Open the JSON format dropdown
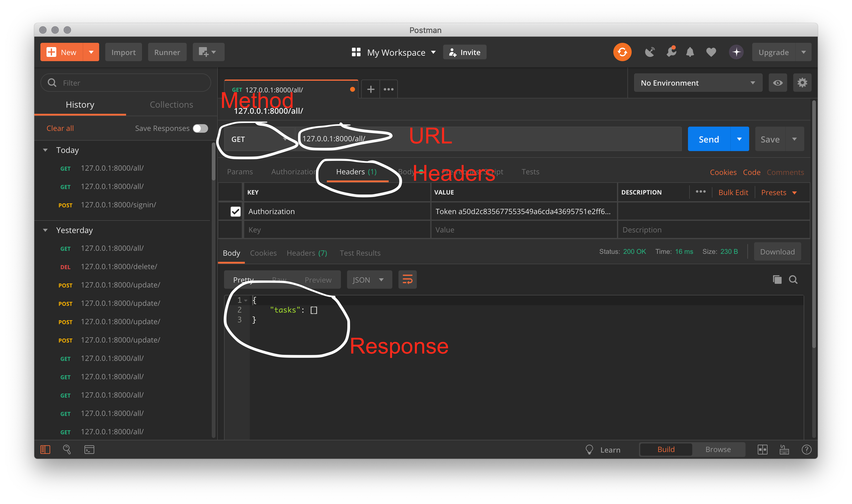This screenshot has height=504, width=852. pyautogui.click(x=369, y=280)
